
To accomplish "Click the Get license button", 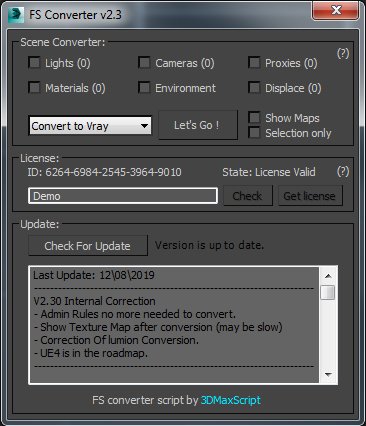I will (310, 196).
